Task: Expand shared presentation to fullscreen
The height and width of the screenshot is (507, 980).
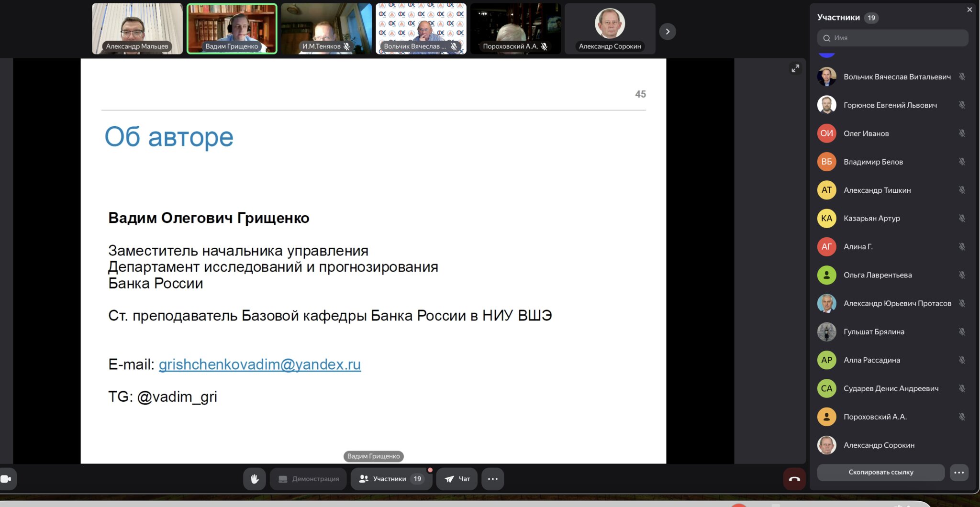Action: pos(795,68)
